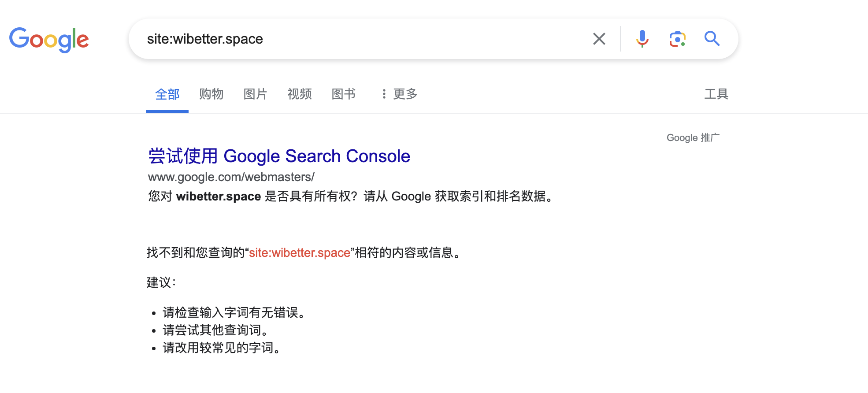Click the www.google.com/webmasters/ URL
Viewport: 868px width, 393px height.
231,177
